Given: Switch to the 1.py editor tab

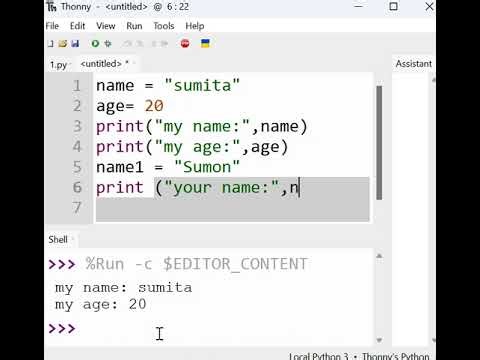Looking at the screenshot, I should (59, 64).
